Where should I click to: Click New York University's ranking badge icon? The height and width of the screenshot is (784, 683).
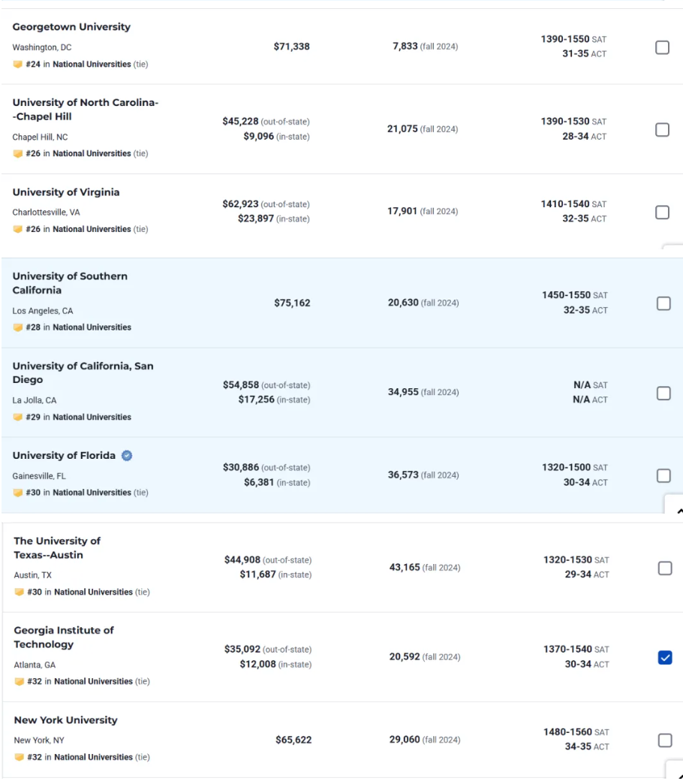[x=19, y=758]
